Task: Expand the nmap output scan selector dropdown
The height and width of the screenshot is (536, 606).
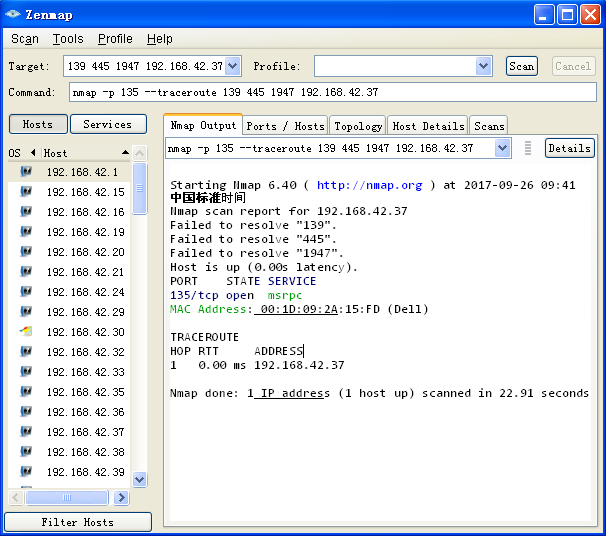Action: [503, 148]
